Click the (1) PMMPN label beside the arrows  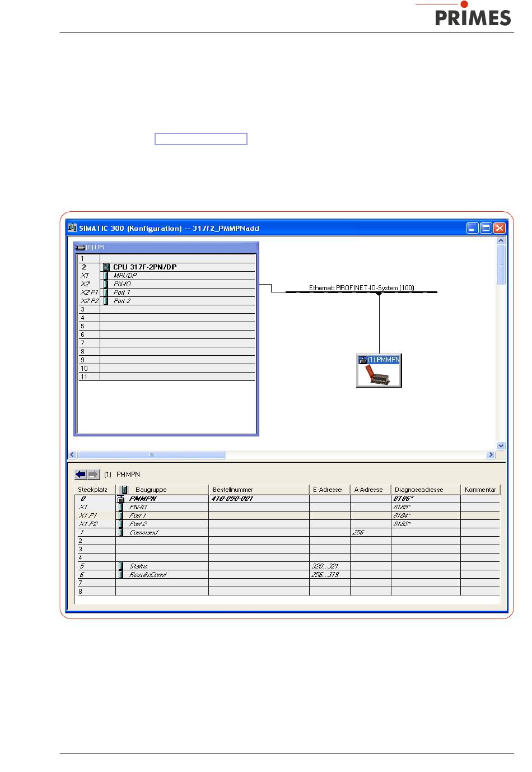click(122, 475)
